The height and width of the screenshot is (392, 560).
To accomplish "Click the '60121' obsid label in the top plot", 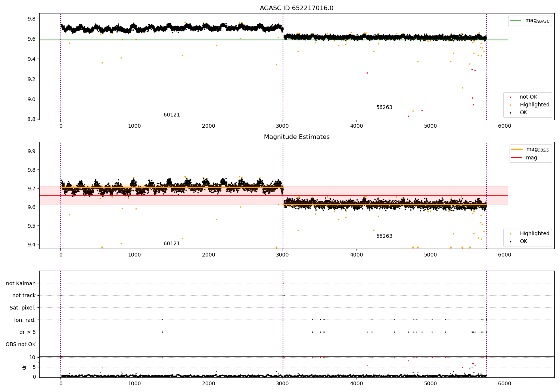I will click(x=172, y=115).
